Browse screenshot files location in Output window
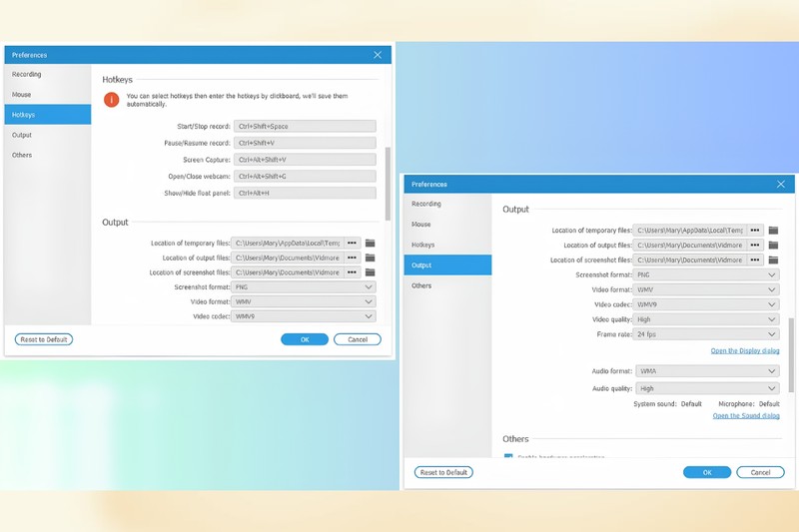The image size is (799, 532). (x=755, y=260)
